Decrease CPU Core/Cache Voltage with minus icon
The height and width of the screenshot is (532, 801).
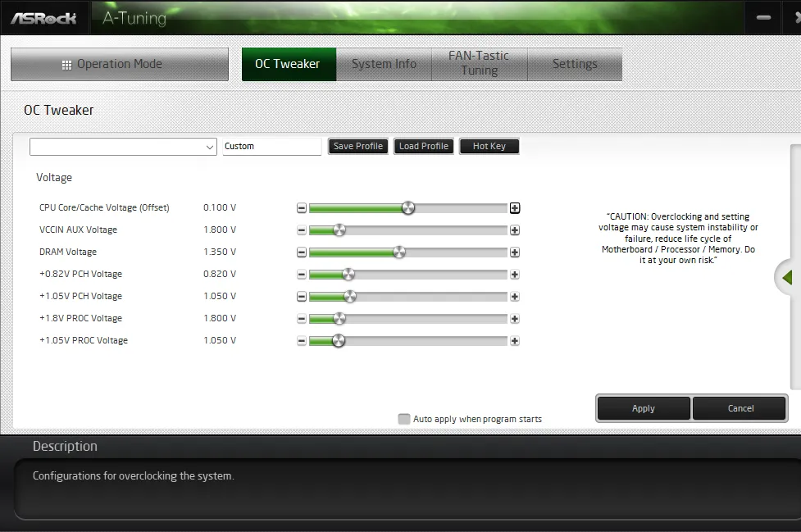coord(302,207)
